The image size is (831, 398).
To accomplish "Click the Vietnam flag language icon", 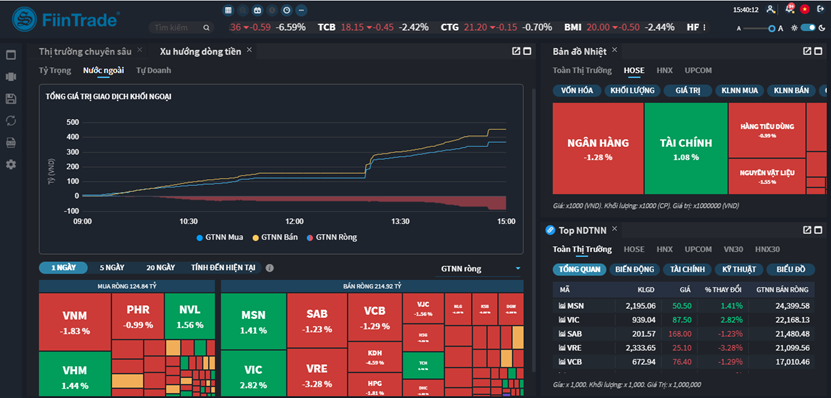I will [x=805, y=9].
